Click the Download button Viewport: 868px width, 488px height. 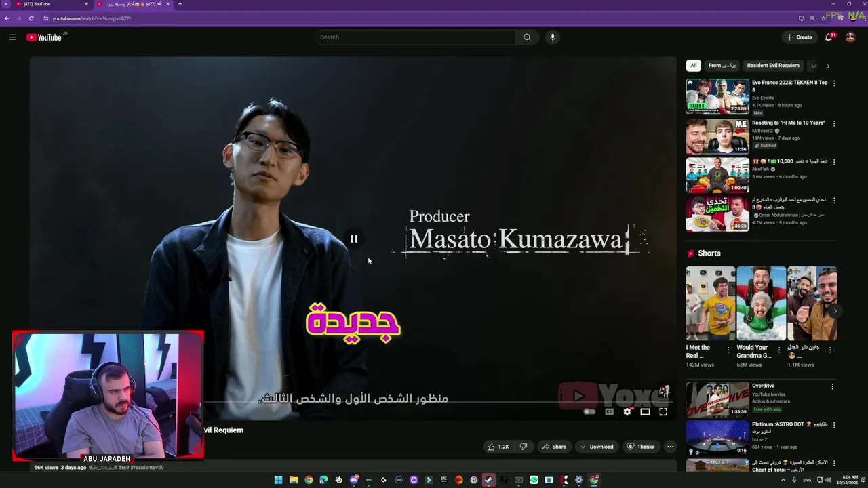(x=596, y=447)
